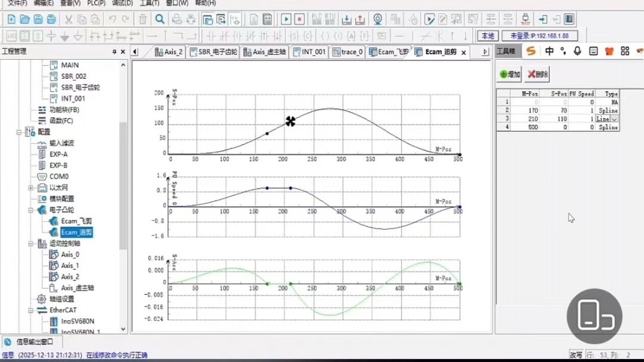
Task: Pin the project manager panel
Action: click(x=115, y=52)
